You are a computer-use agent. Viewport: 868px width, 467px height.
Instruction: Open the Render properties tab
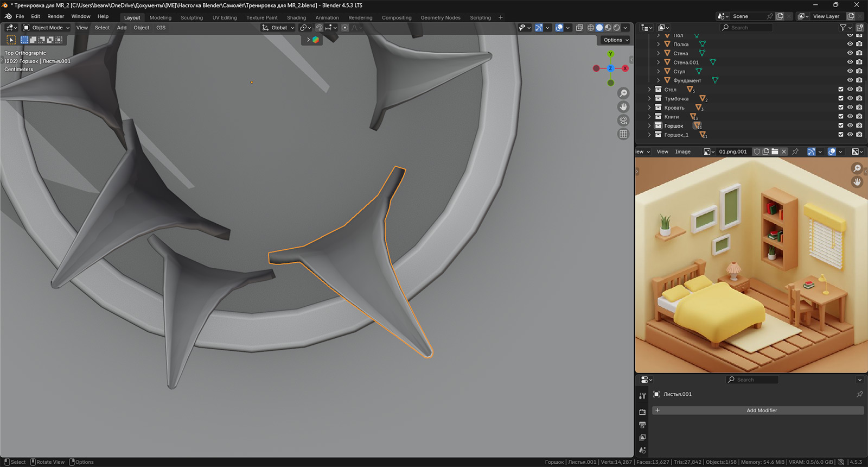pyautogui.click(x=642, y=412)
